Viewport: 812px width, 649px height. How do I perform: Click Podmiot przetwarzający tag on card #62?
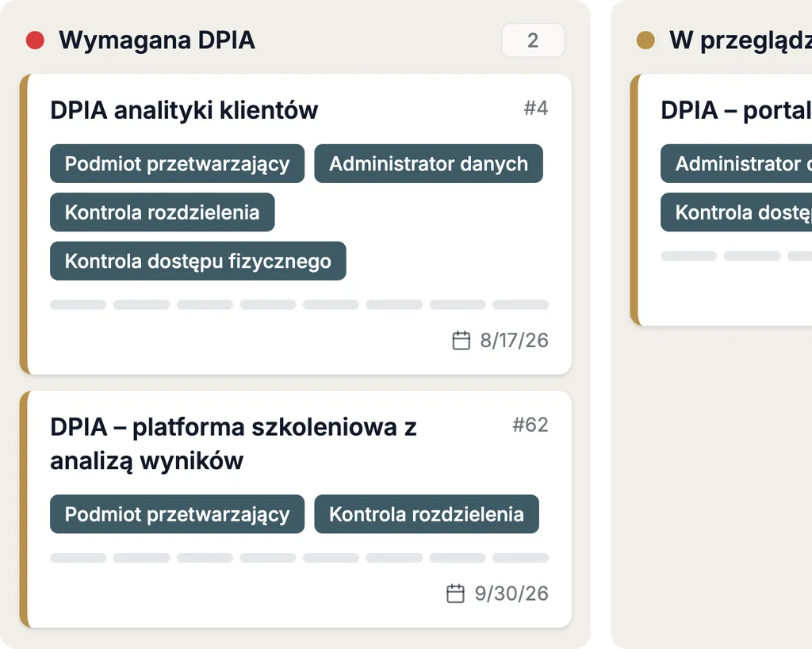pos(177,514)
